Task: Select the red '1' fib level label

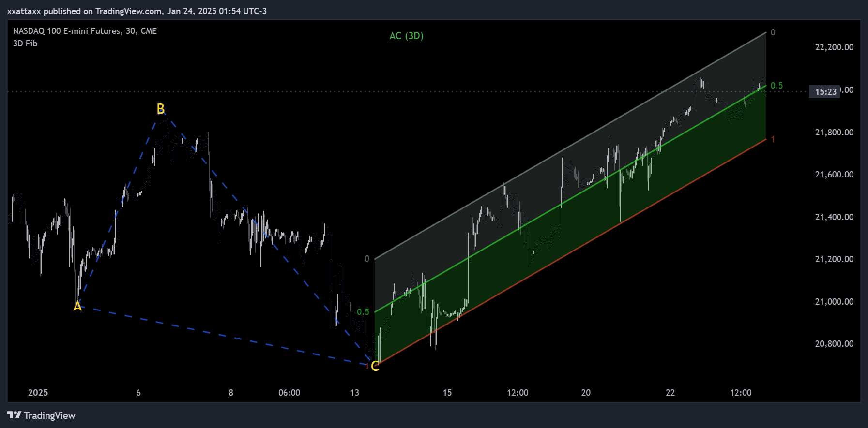Action: point(773,139)
